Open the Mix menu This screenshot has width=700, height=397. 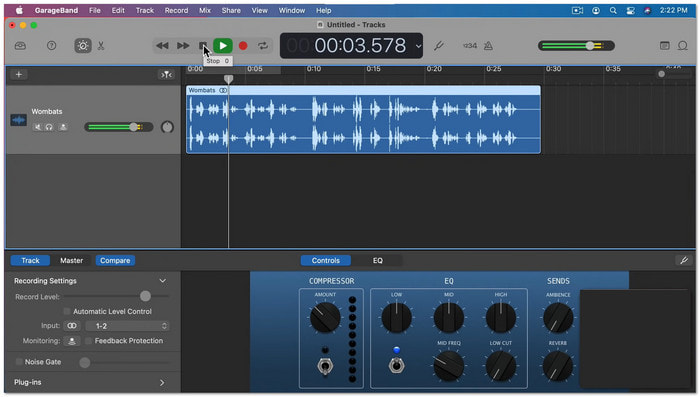pyautogui.click(x=205, y=10)
